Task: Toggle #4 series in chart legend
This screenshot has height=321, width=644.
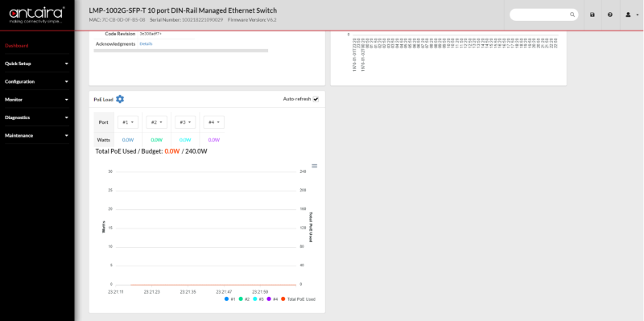Action: [x=272, y=299]
